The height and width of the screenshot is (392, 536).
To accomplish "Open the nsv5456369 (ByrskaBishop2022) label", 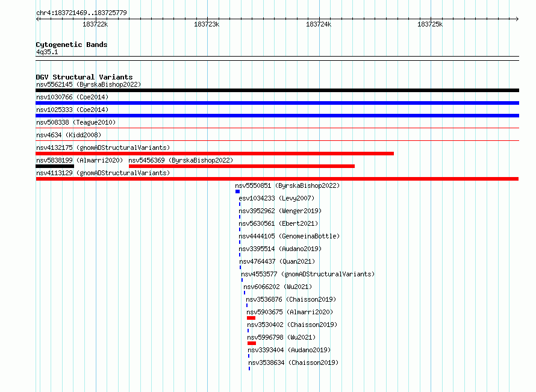I will [x=181, y=160].
